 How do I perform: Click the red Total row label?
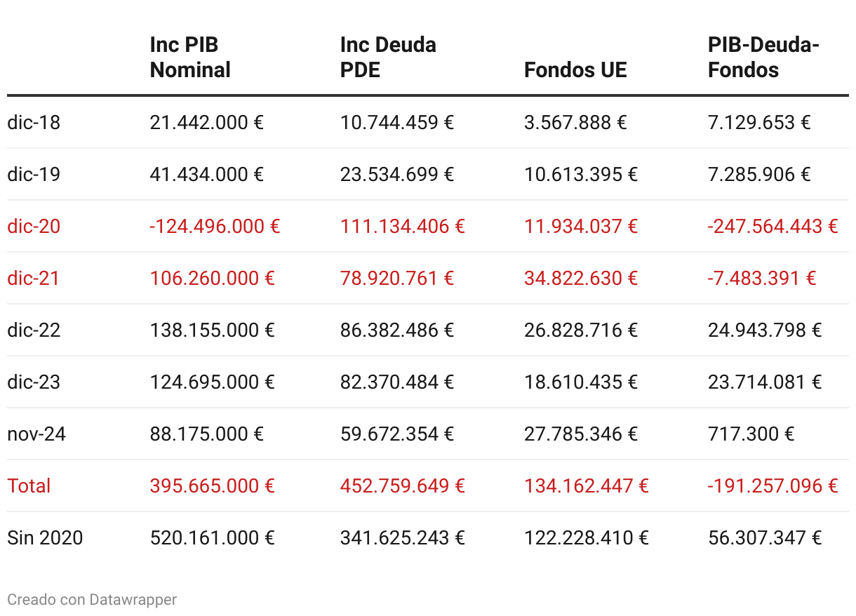pyautogui.click(x=29, y=486)
